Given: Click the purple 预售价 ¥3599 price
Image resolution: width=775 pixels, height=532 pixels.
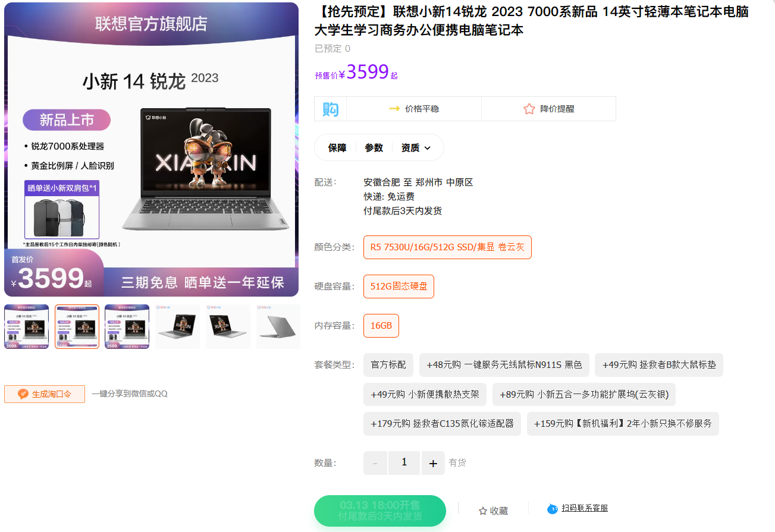Looking at the screenshot, I should pyautogui.click(x=356, y=73).
